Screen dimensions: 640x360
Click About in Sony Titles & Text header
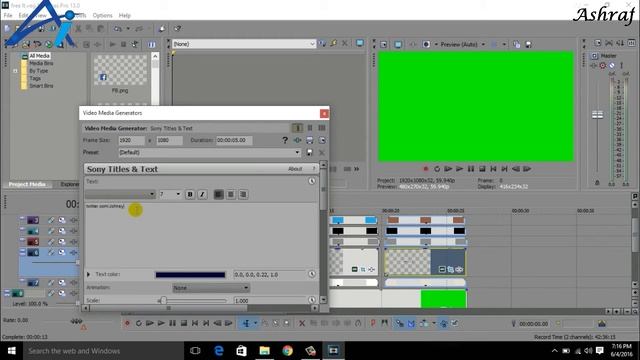coord(295,169)
